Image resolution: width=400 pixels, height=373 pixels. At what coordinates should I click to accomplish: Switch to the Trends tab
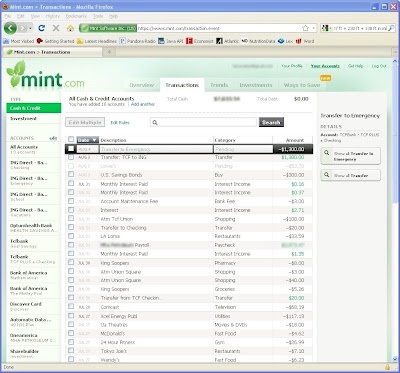coord(219,85)
